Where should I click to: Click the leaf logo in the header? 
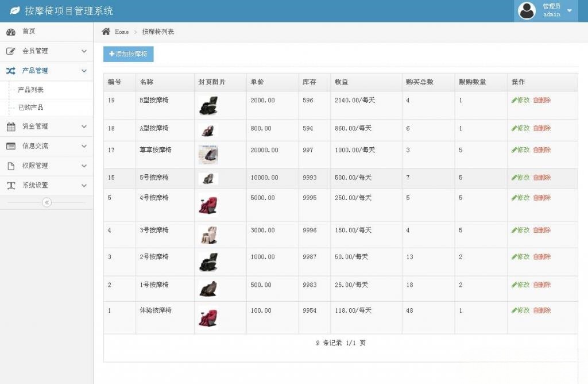click(13, 10)
